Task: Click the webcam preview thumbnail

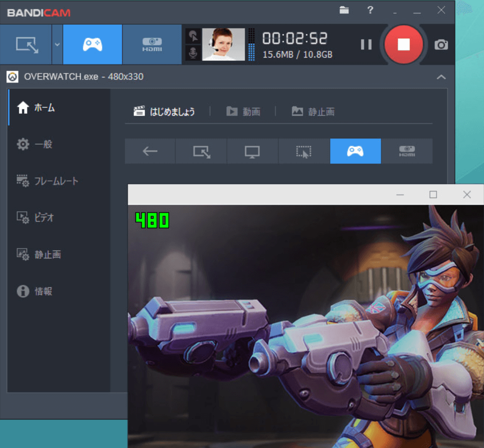Action: point(223,45)
